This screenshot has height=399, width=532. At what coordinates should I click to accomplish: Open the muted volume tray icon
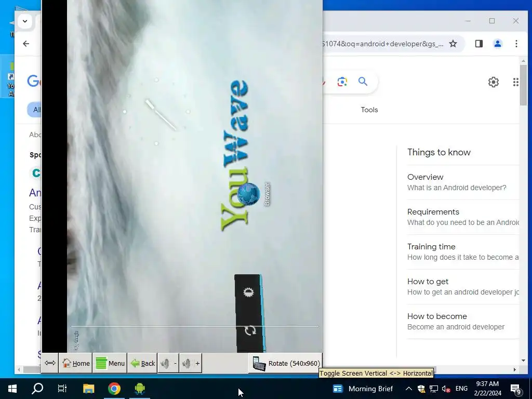coord(446,389)
